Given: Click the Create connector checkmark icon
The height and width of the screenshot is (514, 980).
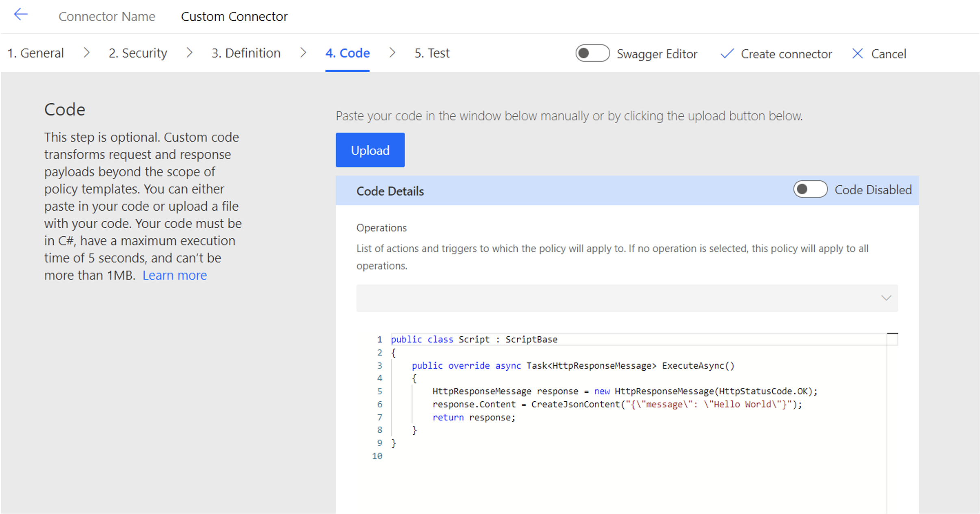Looking at the screenshot, I should (727, 54).
